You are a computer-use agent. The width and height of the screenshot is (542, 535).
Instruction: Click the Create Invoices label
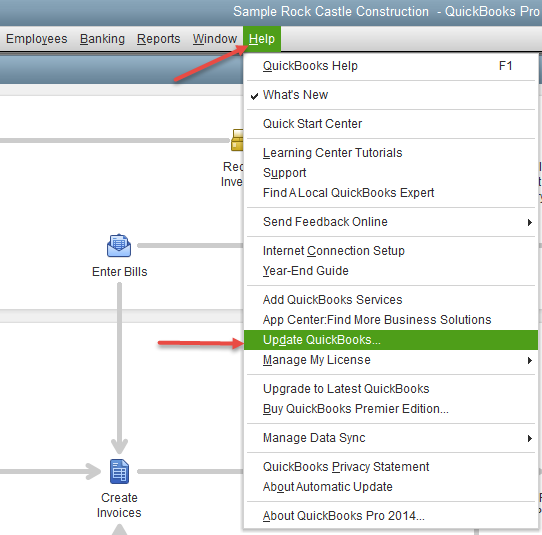coord(119,505)
